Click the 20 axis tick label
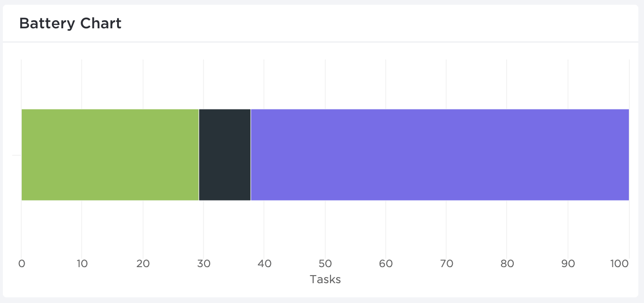Image resolution: width=644 pixels, height=303 pixels. pos(143,264)
